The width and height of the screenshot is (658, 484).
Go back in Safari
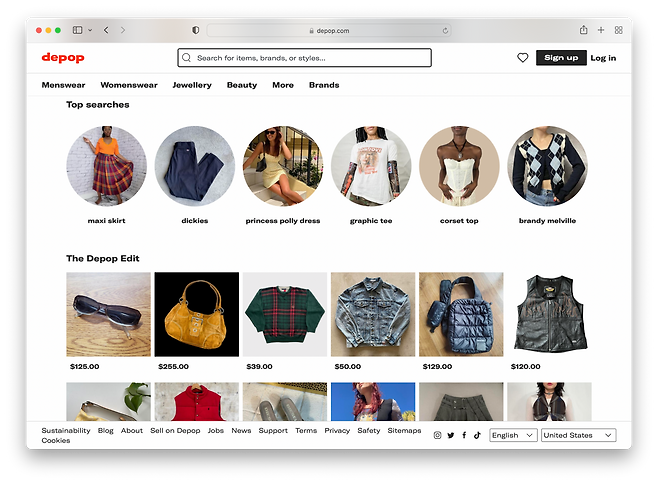pos(106,30)
